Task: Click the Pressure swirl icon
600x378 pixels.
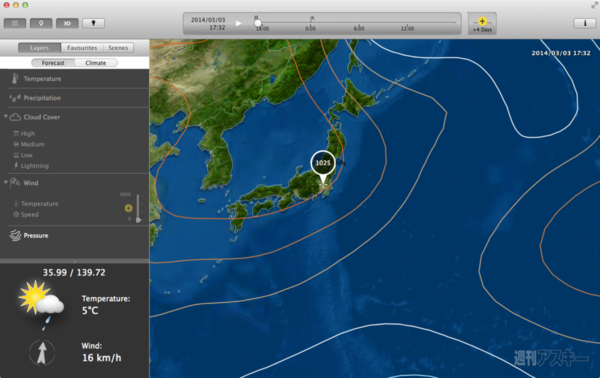Action: pos(15,235)
